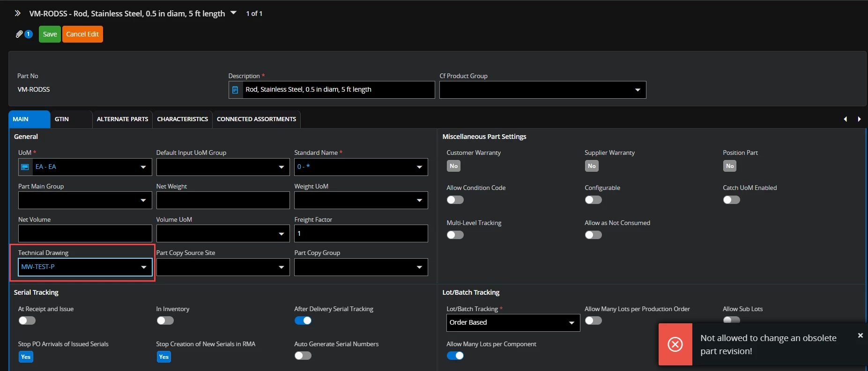Click the green Save button
Viewport: 868px width, 371px height.
pos(50,34)
